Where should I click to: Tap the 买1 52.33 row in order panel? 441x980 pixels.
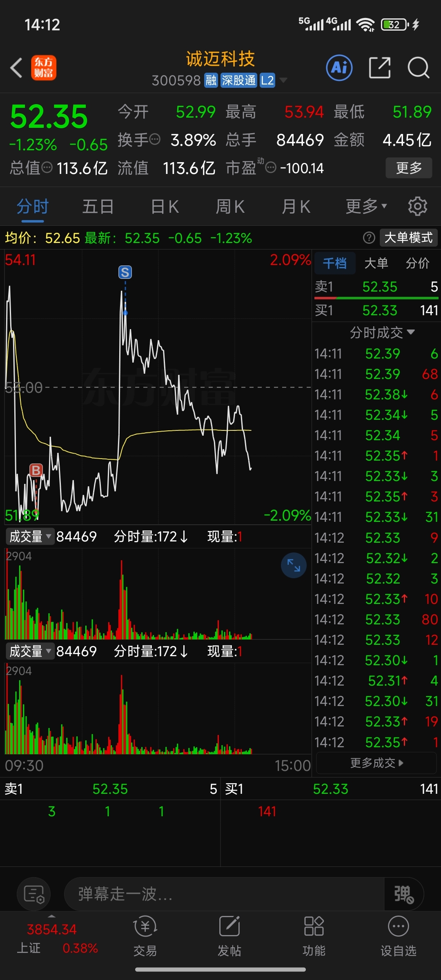(376, 310)
